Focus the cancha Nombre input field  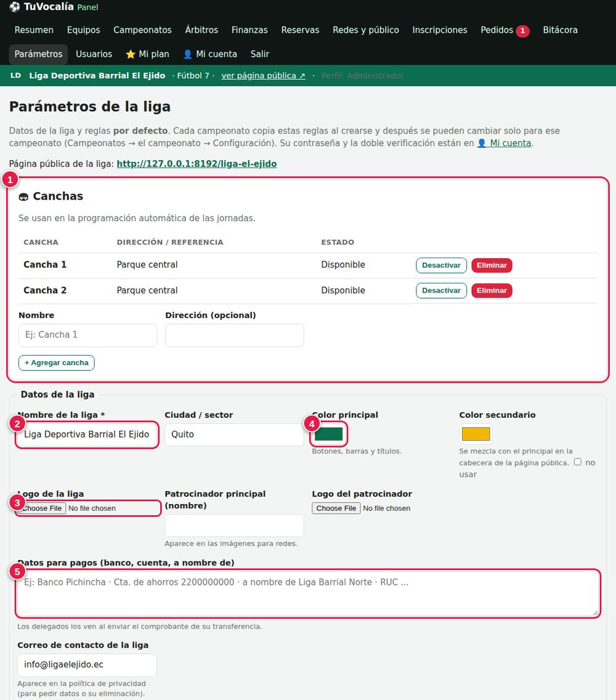tap(87, 335)
